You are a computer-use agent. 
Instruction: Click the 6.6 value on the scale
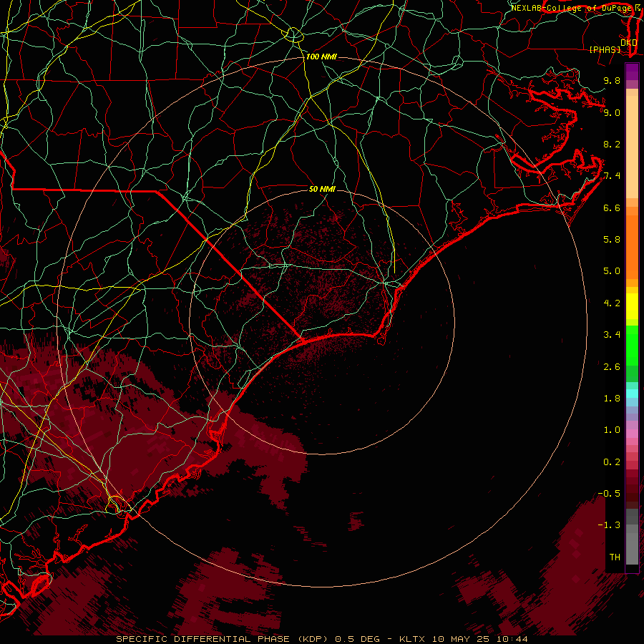[612, 208]
